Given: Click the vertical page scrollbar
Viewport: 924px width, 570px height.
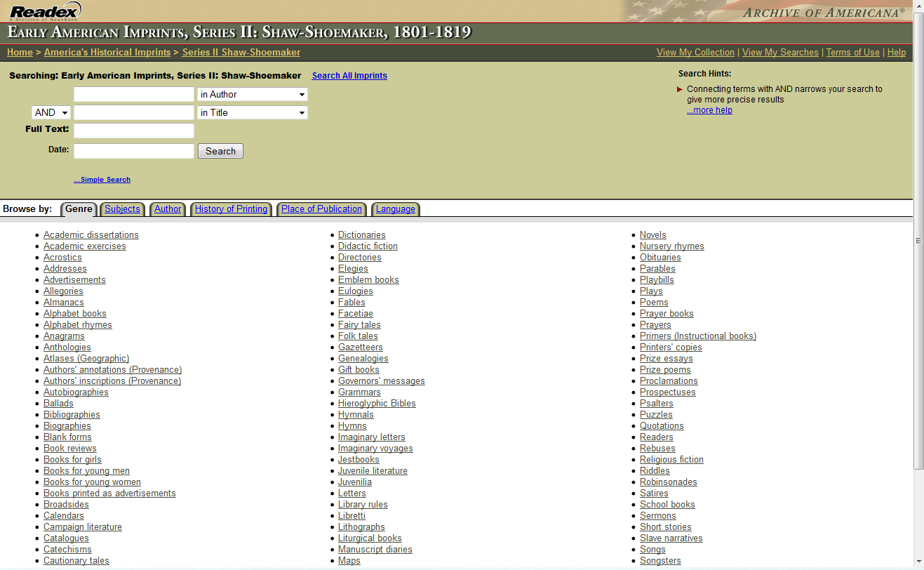Looking at the screenshot, I should pos(918,241).
